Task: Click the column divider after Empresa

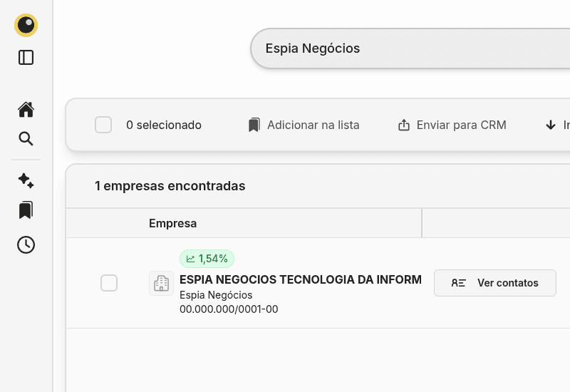Action: (x=422, y=223)
